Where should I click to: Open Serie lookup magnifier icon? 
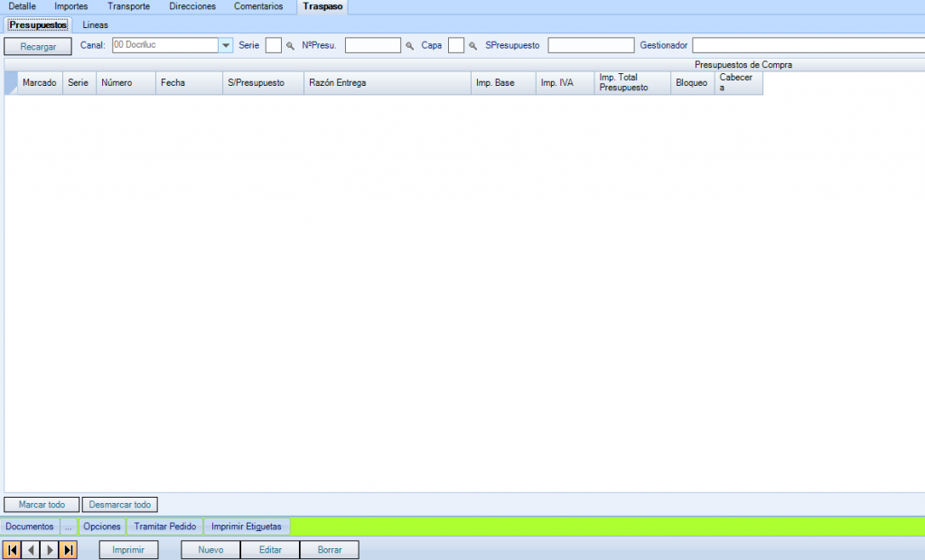point(290,45)
